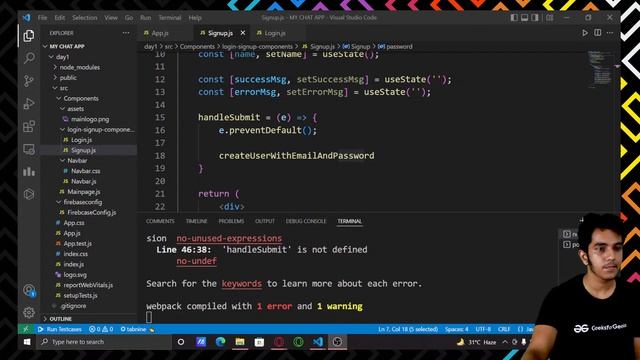
Task: Switch to the App.js editor tab
Action: click(x=160, y=33)
